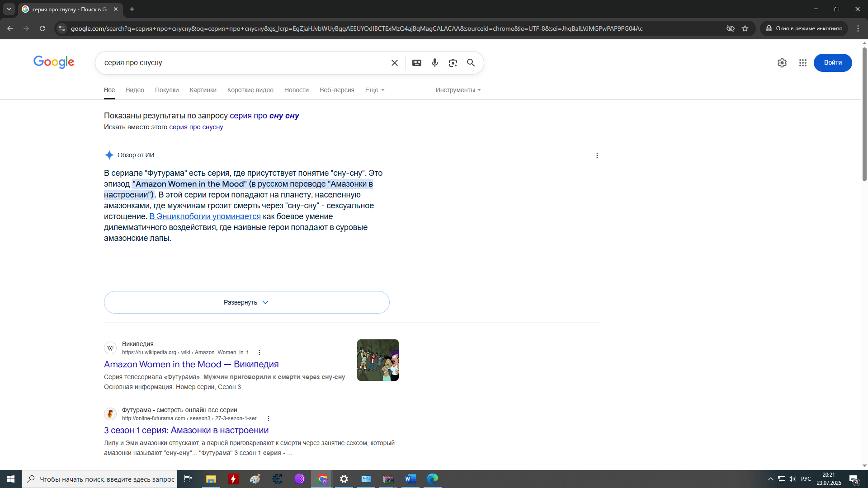Open Amazon Women in the Mood Wikipedia link
Viewport: 868px width, 488px height.
(x=191, y=364)
